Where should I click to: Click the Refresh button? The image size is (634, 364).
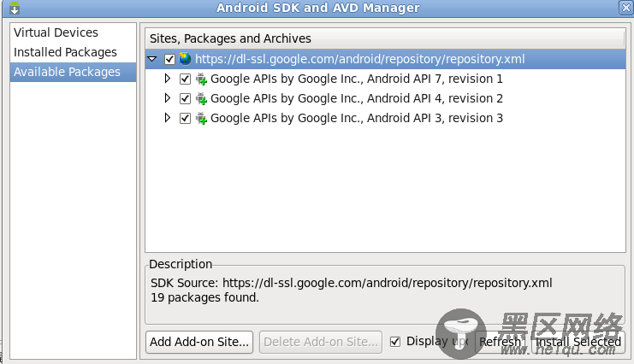(501, 342)
